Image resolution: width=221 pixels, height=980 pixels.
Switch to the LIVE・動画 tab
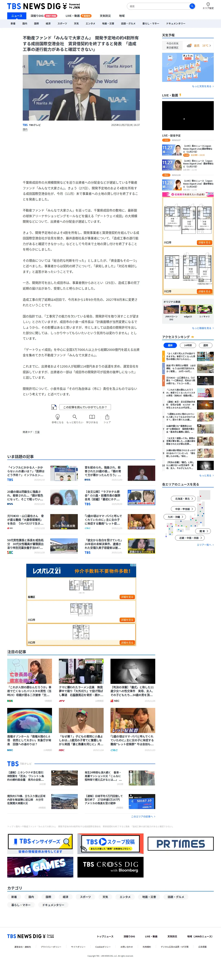(x=78, y=16)
